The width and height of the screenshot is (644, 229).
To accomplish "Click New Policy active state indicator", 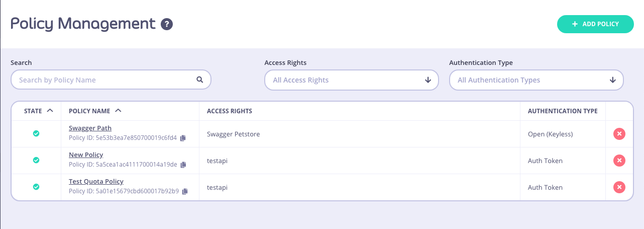I will (36, 160).
